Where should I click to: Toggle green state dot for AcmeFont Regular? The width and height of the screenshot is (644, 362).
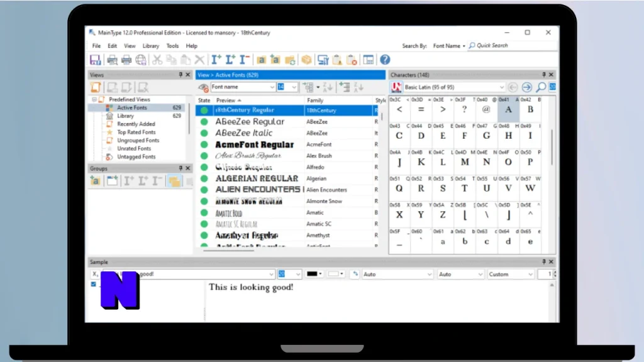point(204,145)
